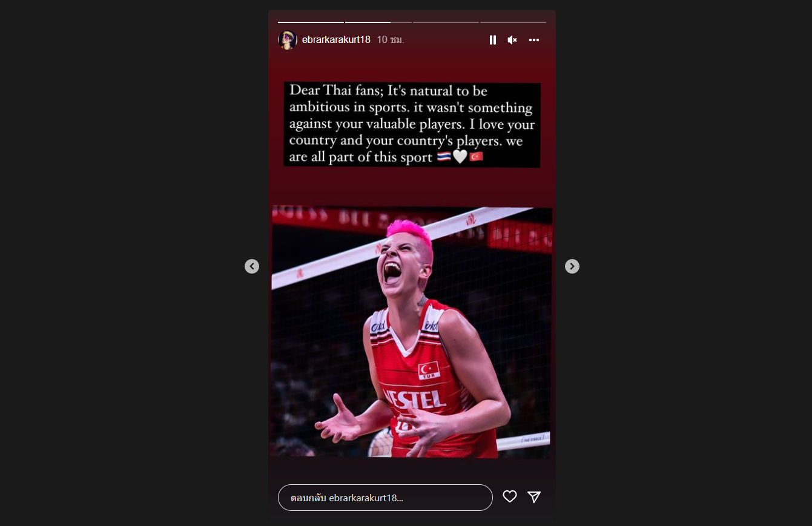Image resolution: width=812 pixels, height=526 pixels.
Task: Pause the playing story
Action: [493, 40]
